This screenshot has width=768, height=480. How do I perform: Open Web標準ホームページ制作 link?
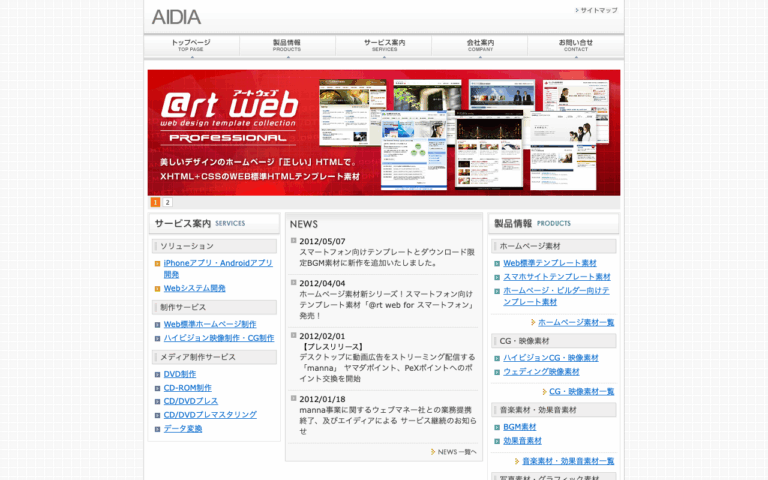(210, 324)
